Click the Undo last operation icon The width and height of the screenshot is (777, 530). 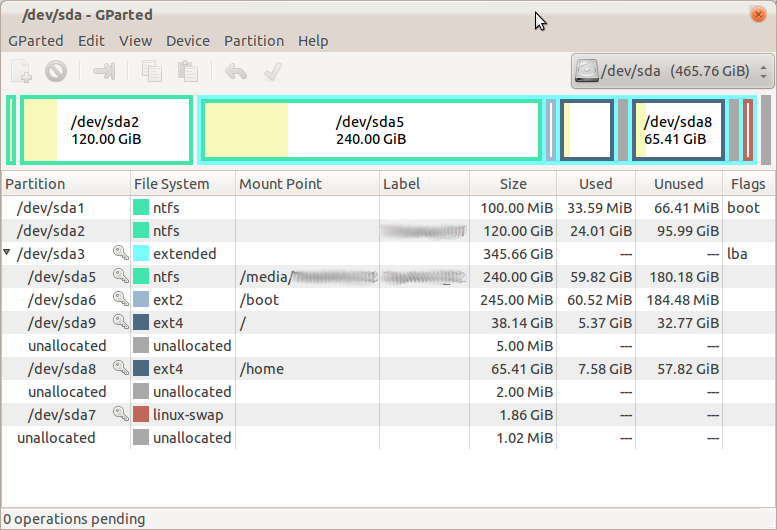click(236, 71)
